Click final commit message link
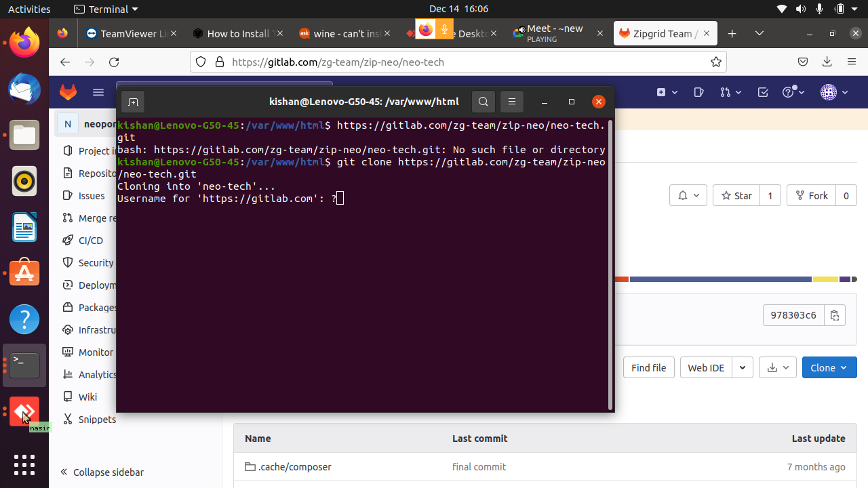This screenshot has width=868, height=488. (x=479, y=466)
